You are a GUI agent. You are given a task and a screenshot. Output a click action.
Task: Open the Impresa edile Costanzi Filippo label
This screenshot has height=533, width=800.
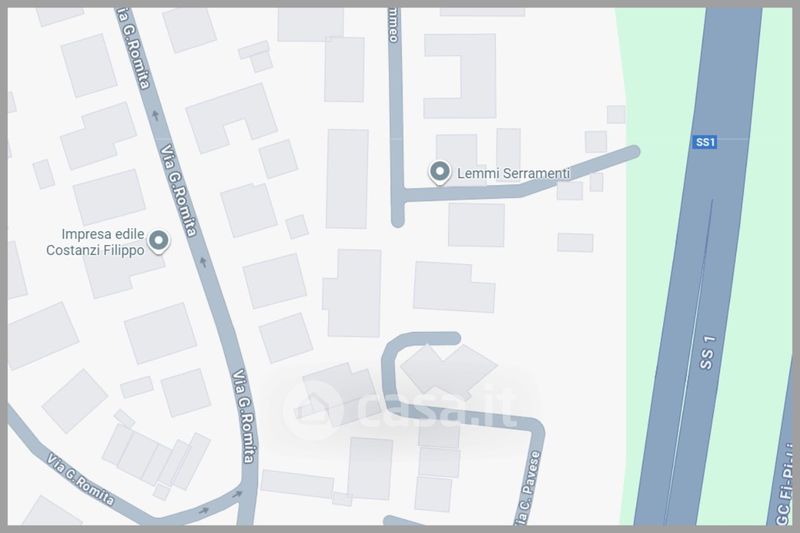coord(95,242)
